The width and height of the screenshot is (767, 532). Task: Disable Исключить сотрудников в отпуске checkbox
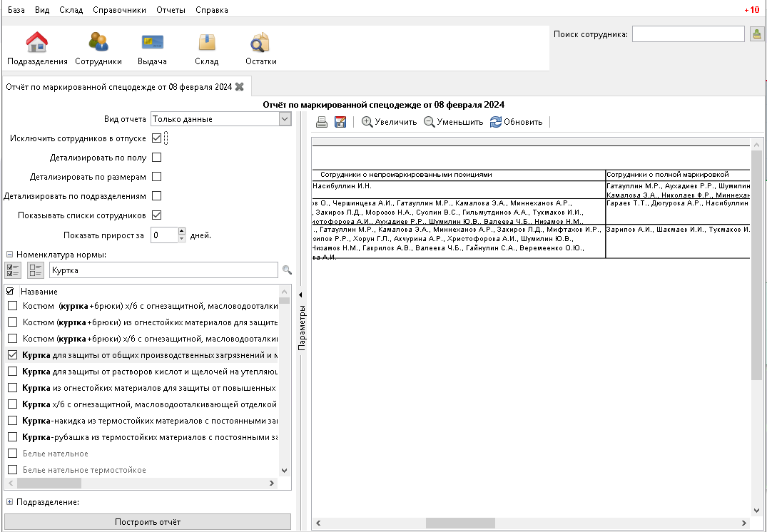point(157,138)
